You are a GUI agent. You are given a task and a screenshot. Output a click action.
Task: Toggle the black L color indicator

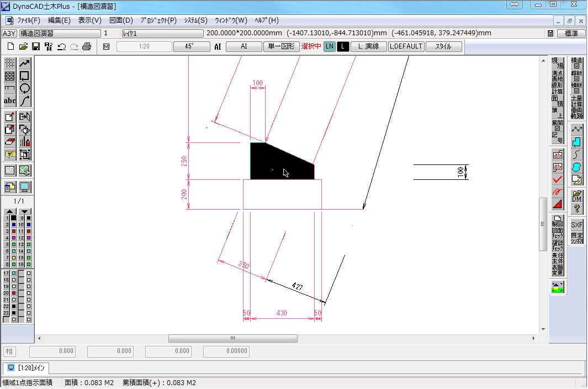click(343, 46)
